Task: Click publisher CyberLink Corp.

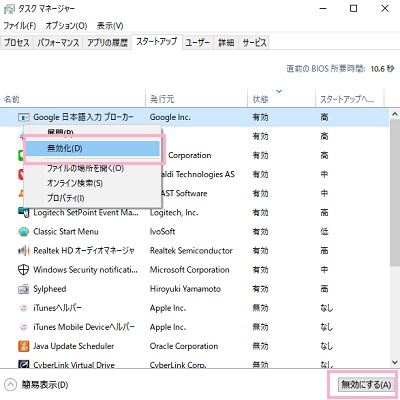Action: 178,365
